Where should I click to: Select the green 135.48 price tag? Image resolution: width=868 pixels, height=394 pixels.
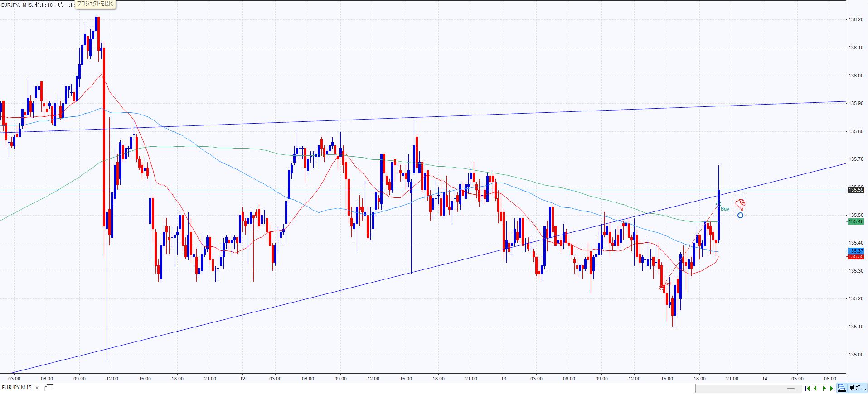pyautogui.click(x=855, y=221)
